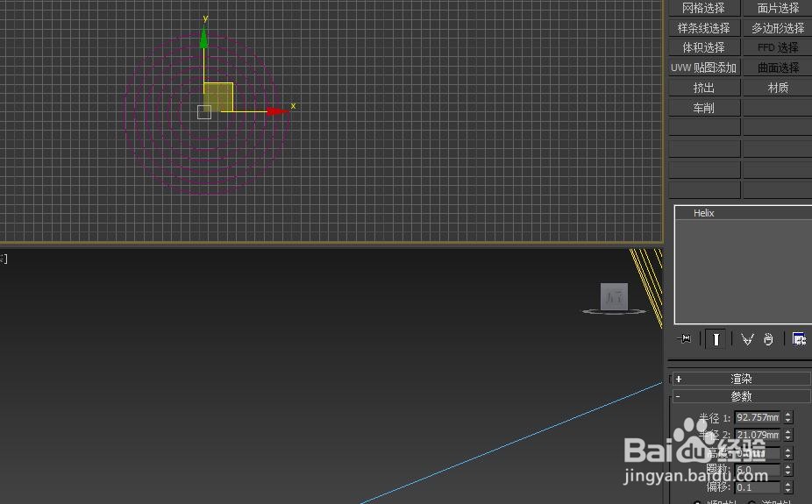The width and height of the screenshot is (812, 504).
Task: Click the UVW 贴图添加 button
Action: [704, 67]
